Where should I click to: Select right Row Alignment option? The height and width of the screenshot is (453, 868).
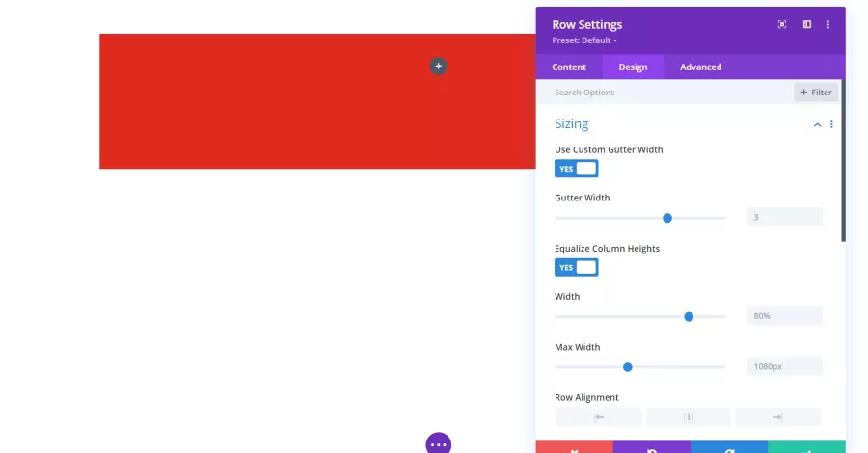pos(777,417)
